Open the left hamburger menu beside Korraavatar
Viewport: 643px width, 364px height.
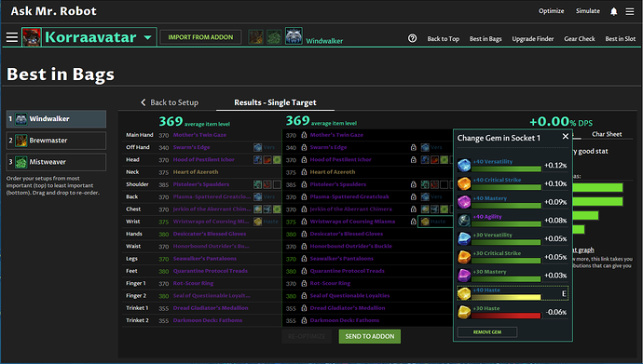[12, 37]
